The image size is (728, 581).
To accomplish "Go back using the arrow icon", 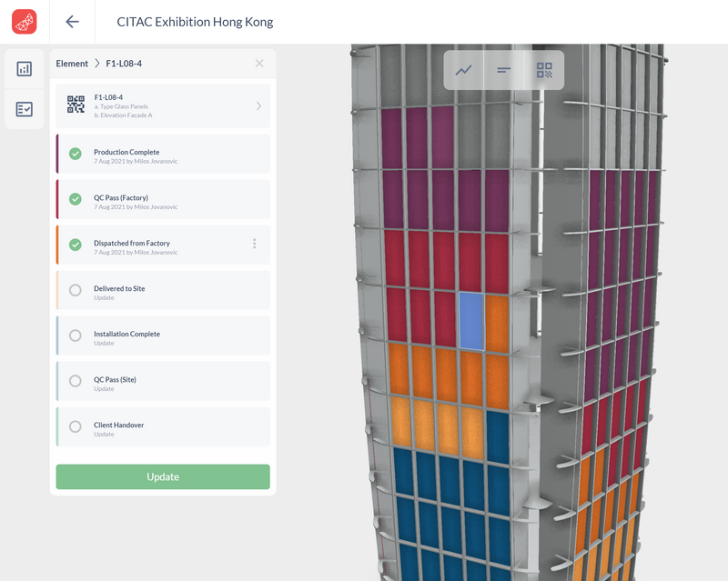I will [72, 21].
